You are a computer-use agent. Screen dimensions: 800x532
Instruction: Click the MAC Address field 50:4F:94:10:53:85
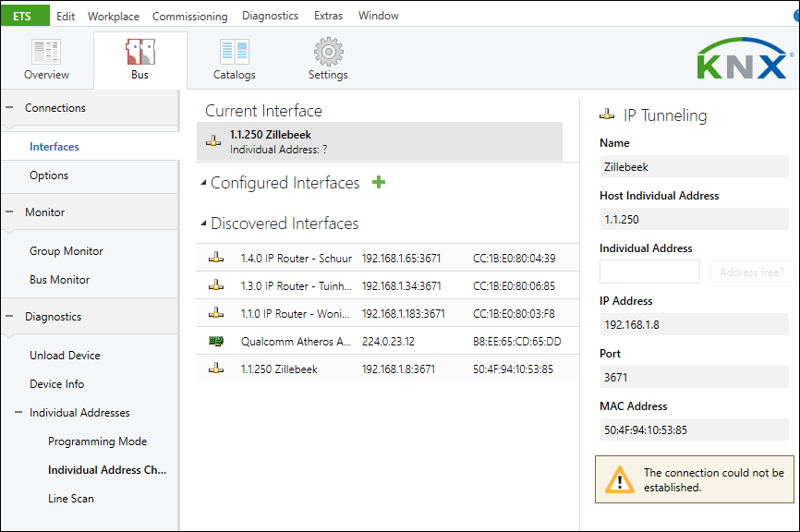(694, 429)
